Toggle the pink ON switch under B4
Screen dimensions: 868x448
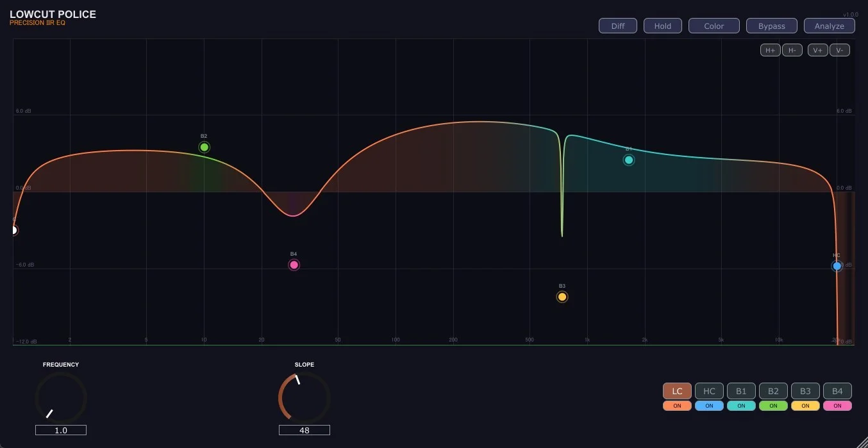point(838,406)
